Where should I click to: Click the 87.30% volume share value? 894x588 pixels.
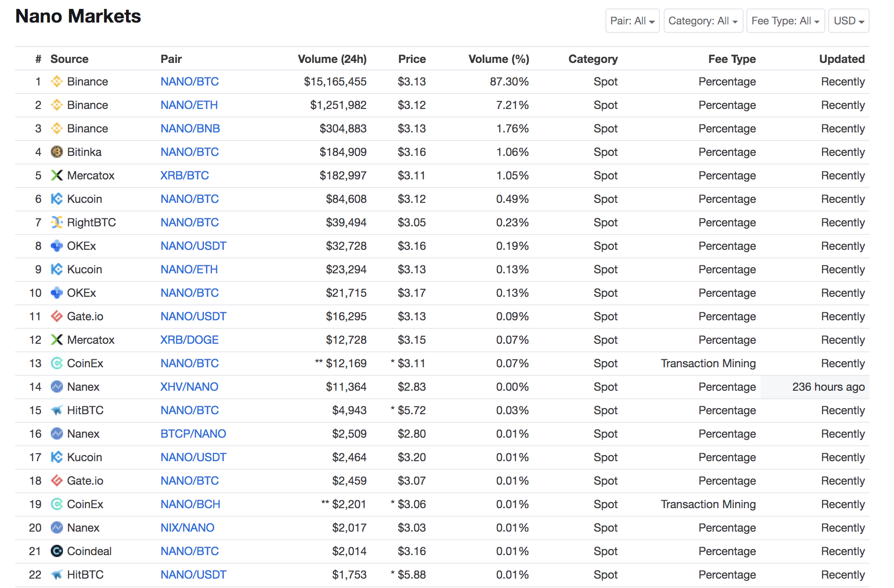[509, 82]
